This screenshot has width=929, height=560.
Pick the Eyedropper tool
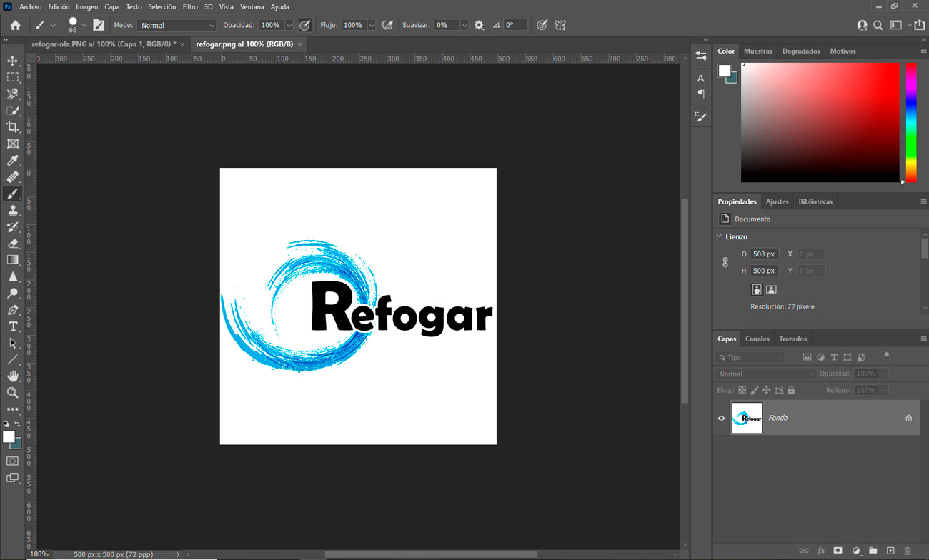[12, 161]
